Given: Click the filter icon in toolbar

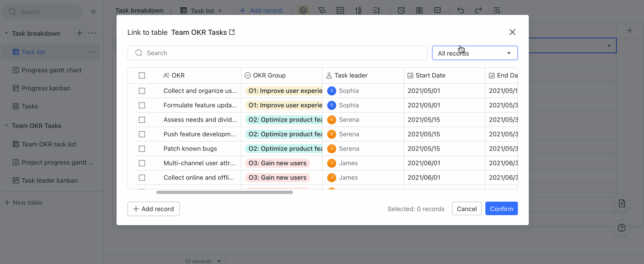Looking at the screenshot, I should pyautogui.click(x=322, y=10).
